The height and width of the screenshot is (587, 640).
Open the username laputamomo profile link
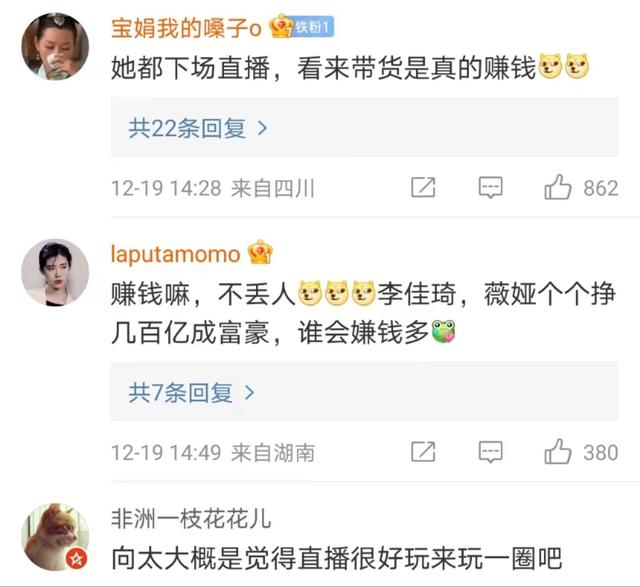(x=176, y=254)
